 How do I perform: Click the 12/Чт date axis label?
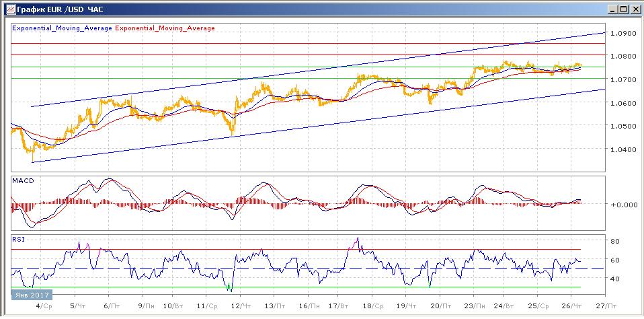point(241,306)
